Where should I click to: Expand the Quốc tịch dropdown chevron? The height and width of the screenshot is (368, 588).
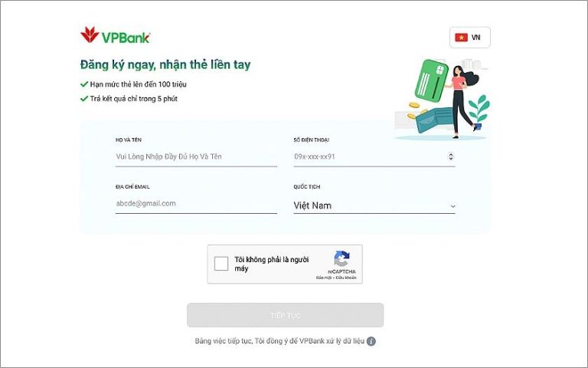tap(452, 206)
